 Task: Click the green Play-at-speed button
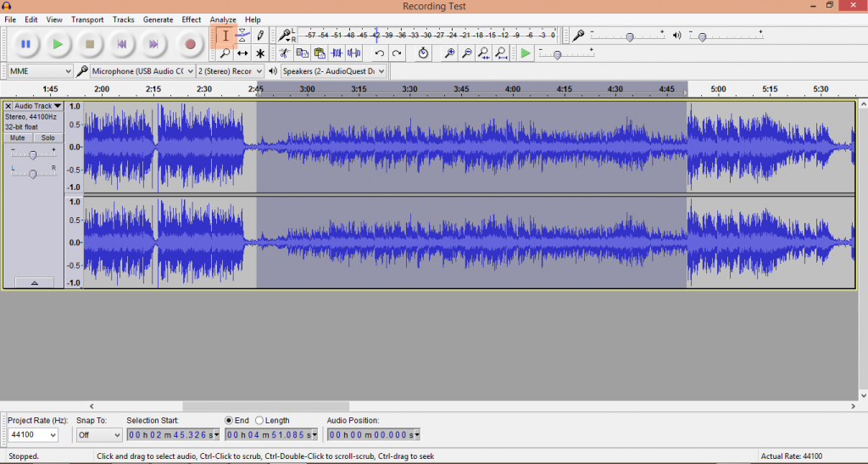pyautogui.click(x=526, y=53)
